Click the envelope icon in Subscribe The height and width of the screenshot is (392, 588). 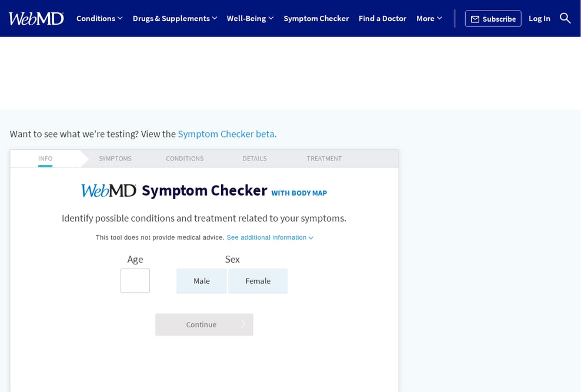pyautogui.click(x=475, y=19)
